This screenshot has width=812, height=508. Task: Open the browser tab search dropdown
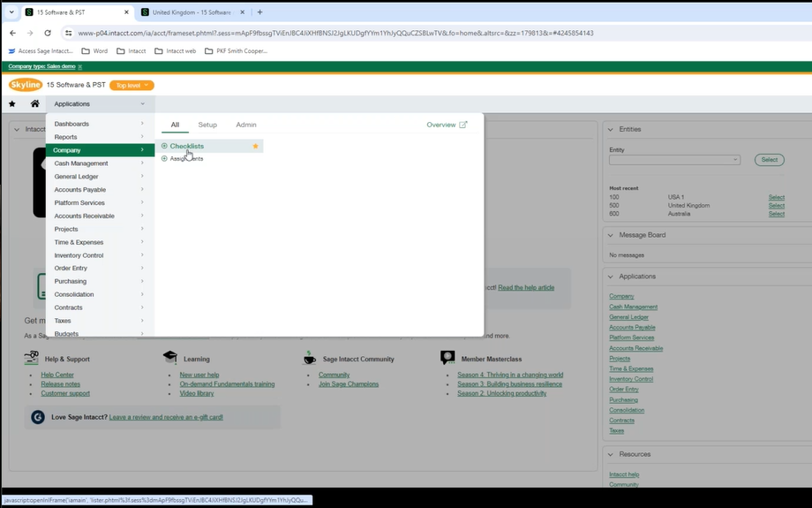[x=11, y=11]
